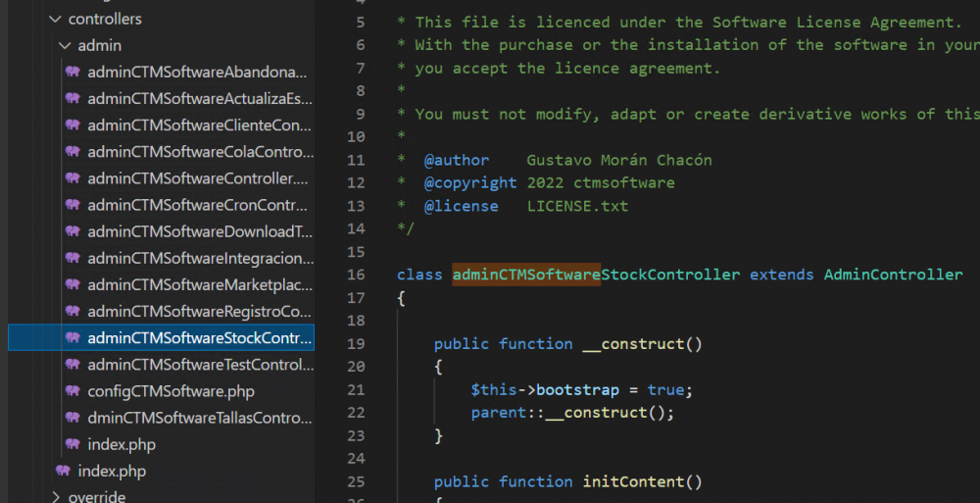Click PHP icon of adminCTMSoftwareController....

[73, 177]
